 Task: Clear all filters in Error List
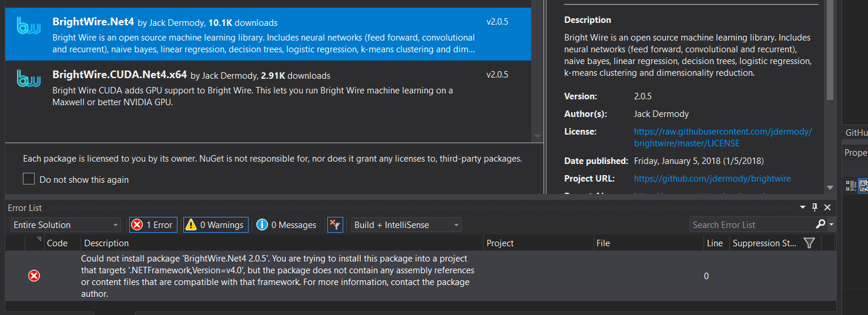(x=334, y=224)
